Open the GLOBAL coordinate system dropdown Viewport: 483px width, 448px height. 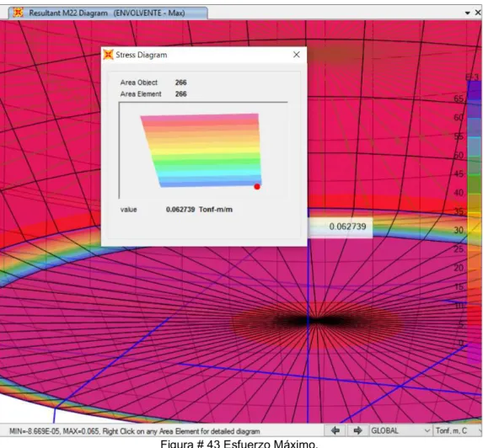400,431
